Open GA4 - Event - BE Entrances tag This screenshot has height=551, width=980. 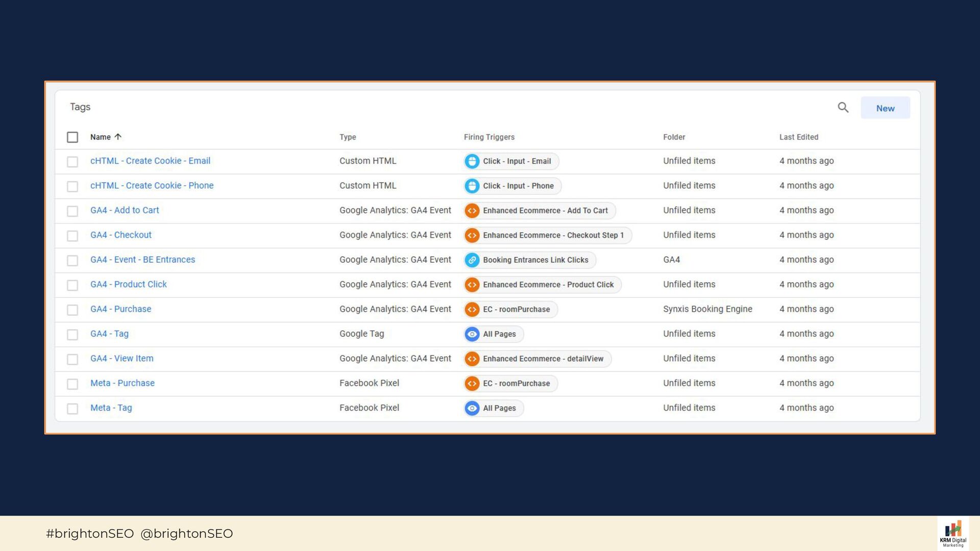point(142,260)
